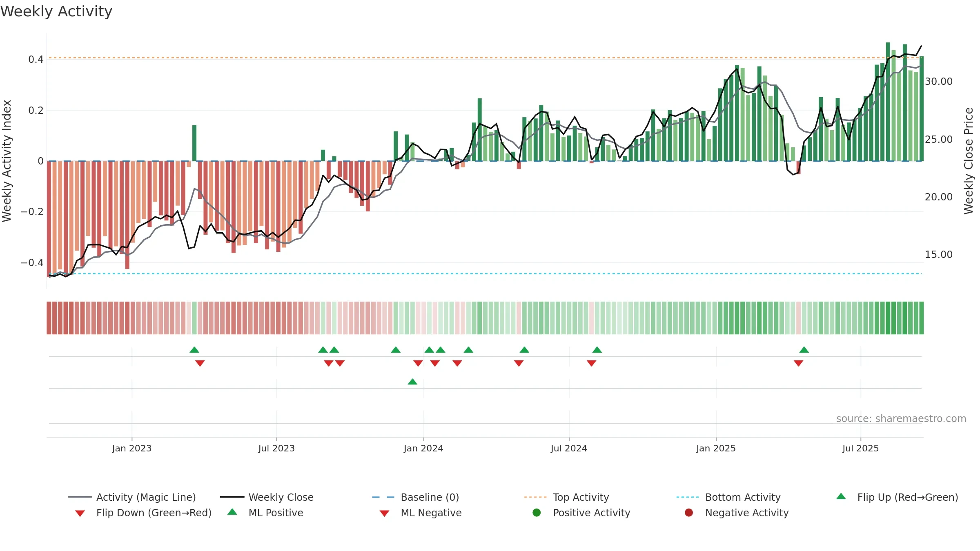The height and width of the screenshot is (551, 980).
Task: Click the lone ML Positive triangle near Jan 2024
Action: (412, 382)
